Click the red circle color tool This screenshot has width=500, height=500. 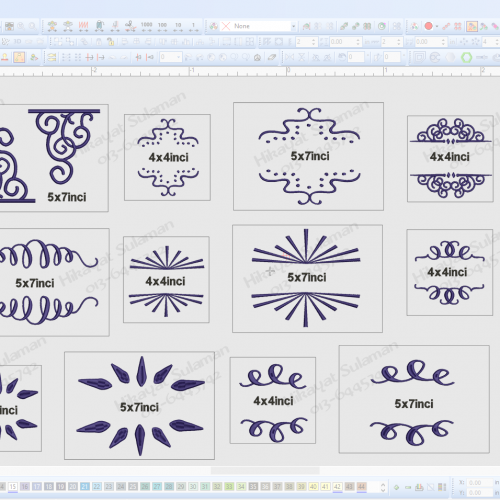pos(429,26)
